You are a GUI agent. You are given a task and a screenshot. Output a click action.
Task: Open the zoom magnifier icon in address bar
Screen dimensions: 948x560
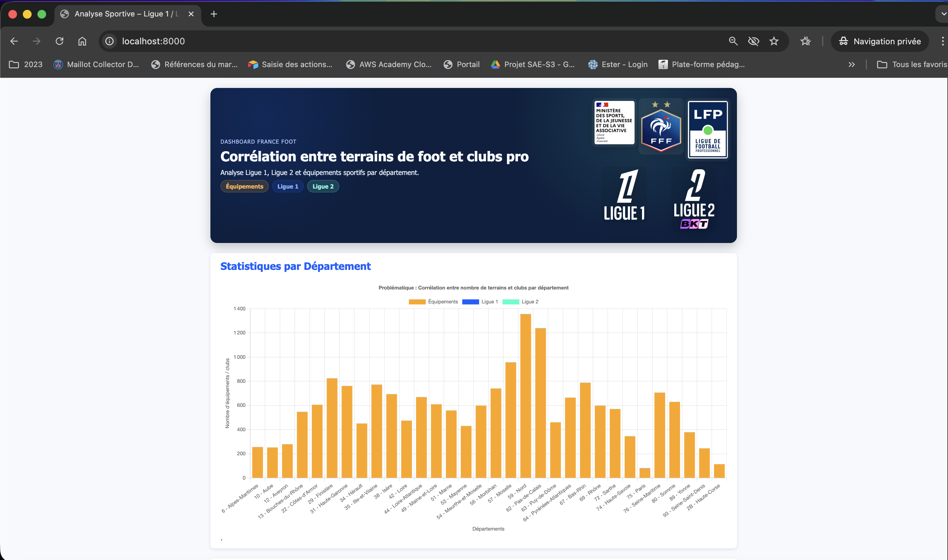pyautogui.click(x=733, y=41)
